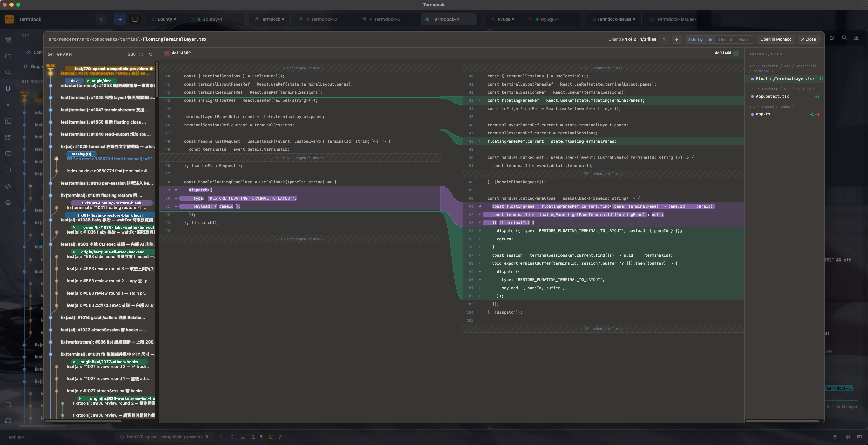This screenshot has height=445, width=868.
Task: Click the pop-out external window icon
Action: 832,38
